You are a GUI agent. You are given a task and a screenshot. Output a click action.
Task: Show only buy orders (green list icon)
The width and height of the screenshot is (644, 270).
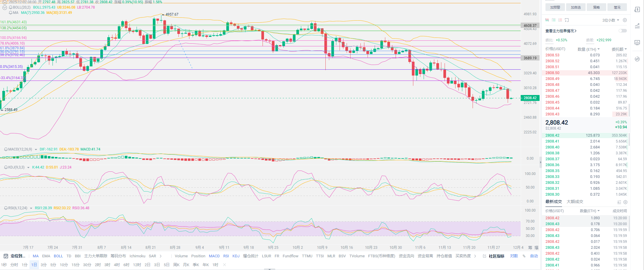tap(554, 20)
